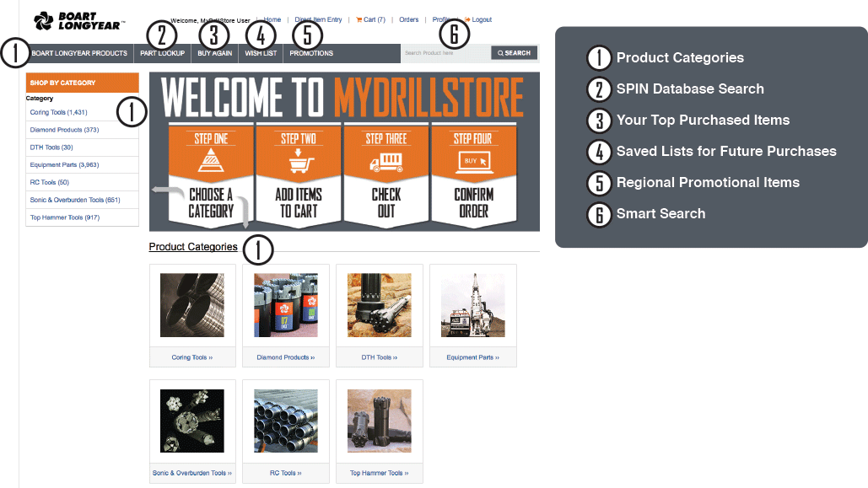Click the Choose a Category step text

pyautogui.click(x=211, y=202)
